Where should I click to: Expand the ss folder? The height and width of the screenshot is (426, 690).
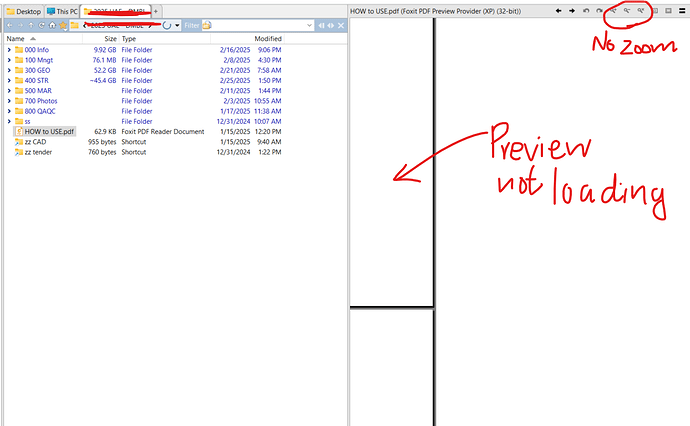9,121
